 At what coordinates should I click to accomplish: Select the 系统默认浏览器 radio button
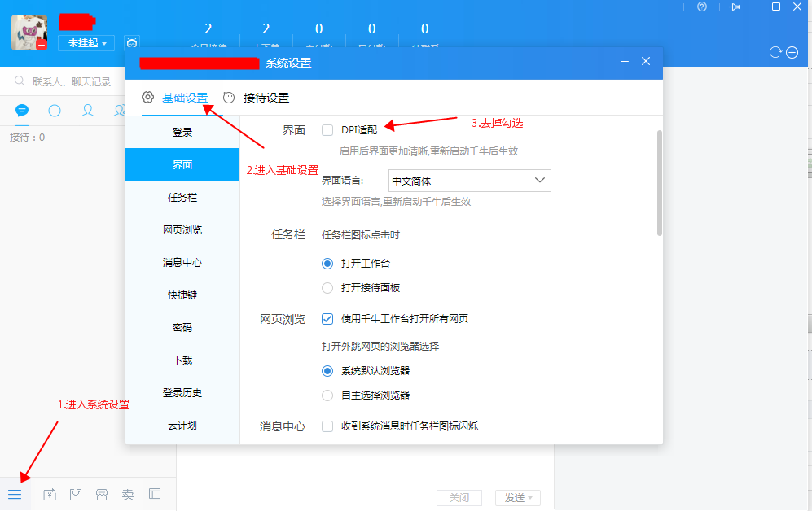[327, 371]
